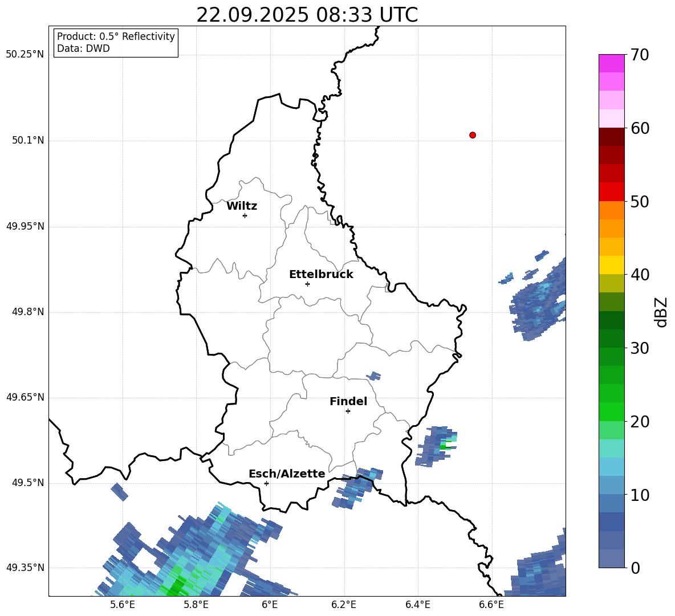This screenshot has width=675, height=616.
Task: Click the 50.25°N latitude label
Action: click(x=25, y=55)
